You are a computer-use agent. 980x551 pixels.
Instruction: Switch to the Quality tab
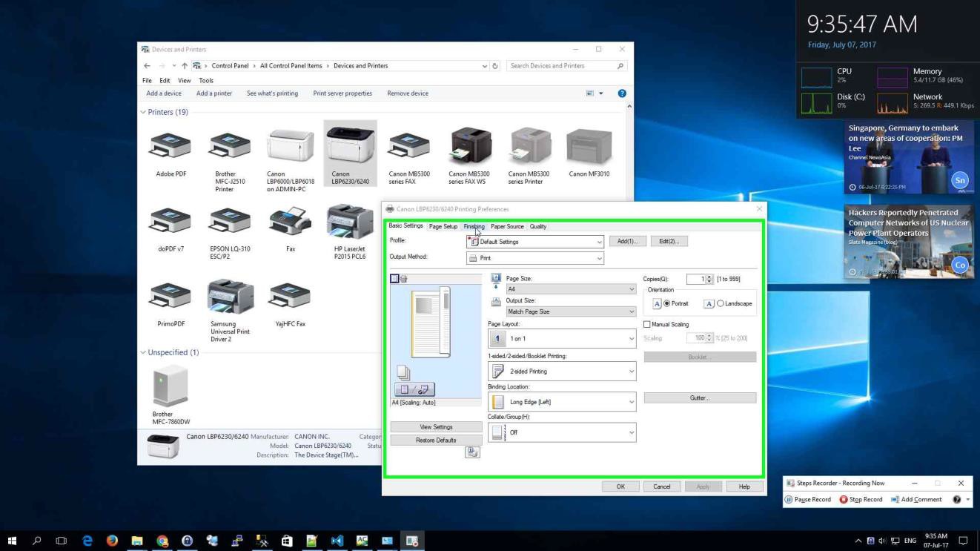tap(538, 226)
